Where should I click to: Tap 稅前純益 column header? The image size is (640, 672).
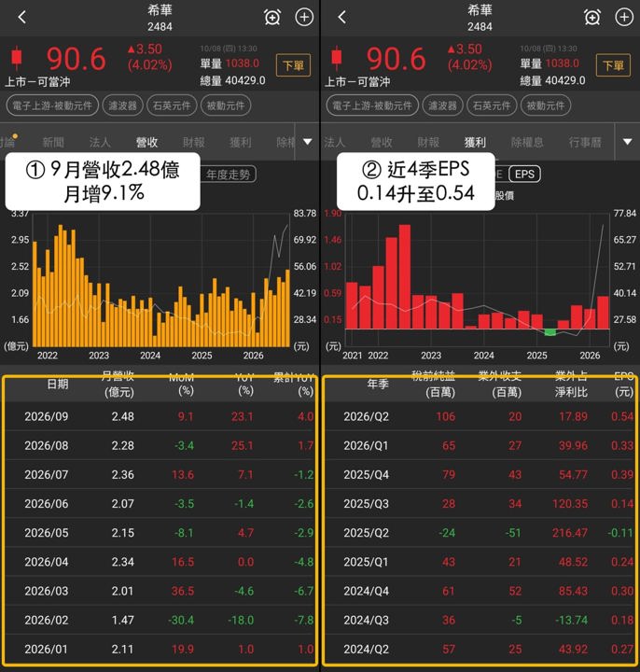pos(434,385)
